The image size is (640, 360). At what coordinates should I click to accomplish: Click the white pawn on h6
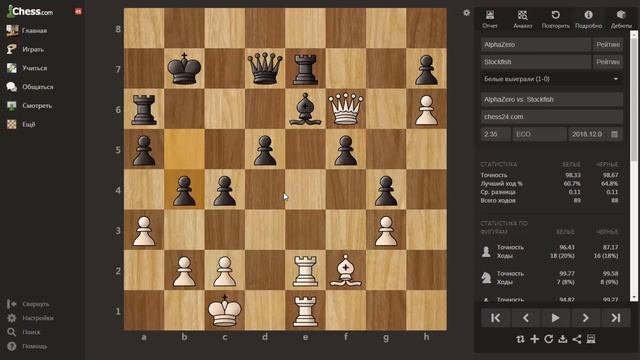click(x=426, y=109)
